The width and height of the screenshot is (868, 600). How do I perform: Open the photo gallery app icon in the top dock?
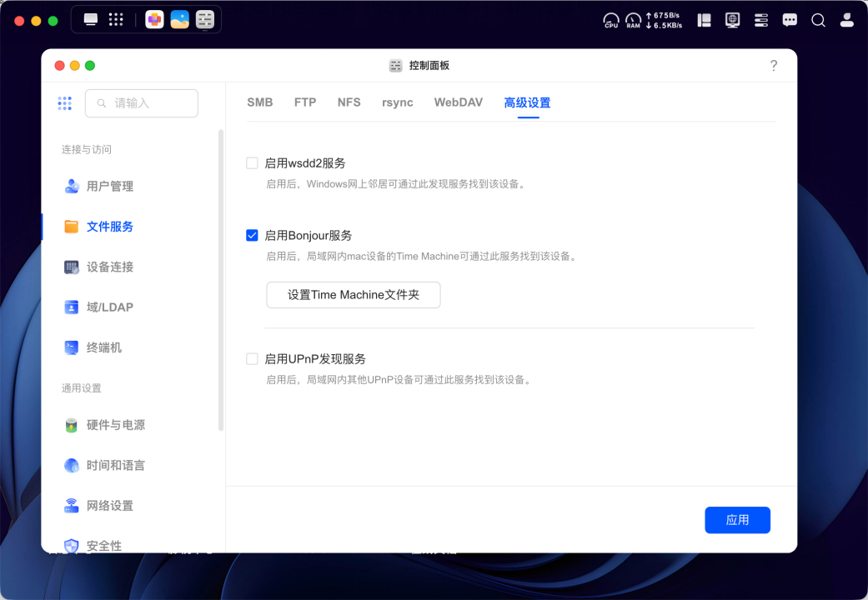(x=180, y=20)
